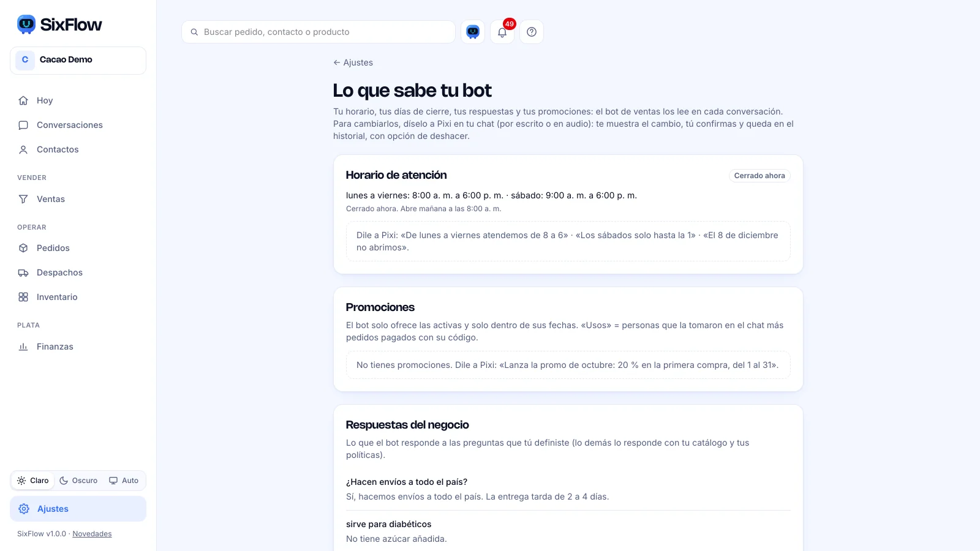Click the Respuestas del negocio heading
This screenshot has height=551, width=980.
(x=407, y=425)
